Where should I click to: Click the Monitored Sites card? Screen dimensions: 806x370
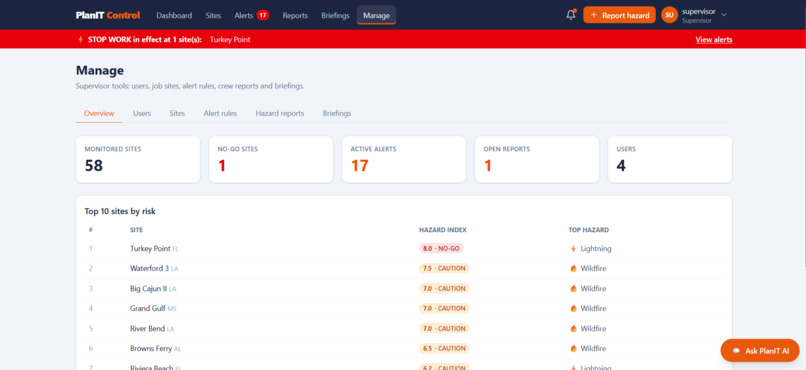[x=138, y=159]
